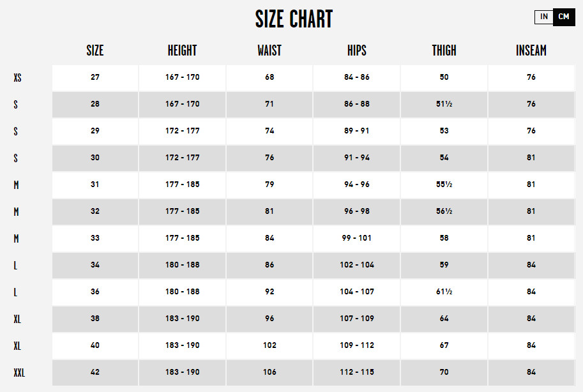The image size is (583, 392).
Task: Select the XS row label
Action: (x=17, y=78)
